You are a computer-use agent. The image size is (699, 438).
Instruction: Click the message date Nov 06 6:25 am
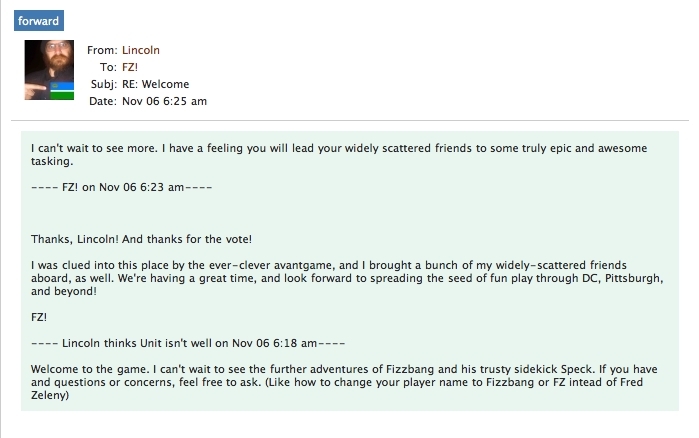pos(164,101)
